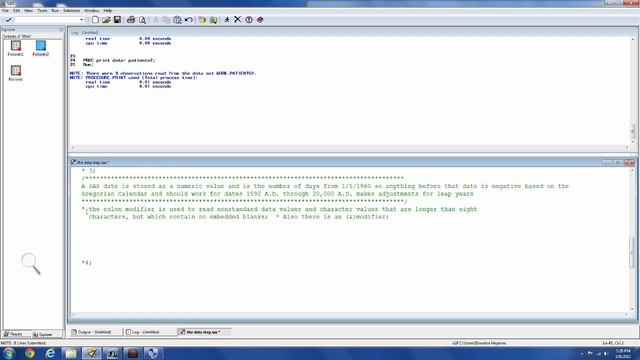Click the Save diskette toolbar icon

pyautogui.click(x=118, y=20)
